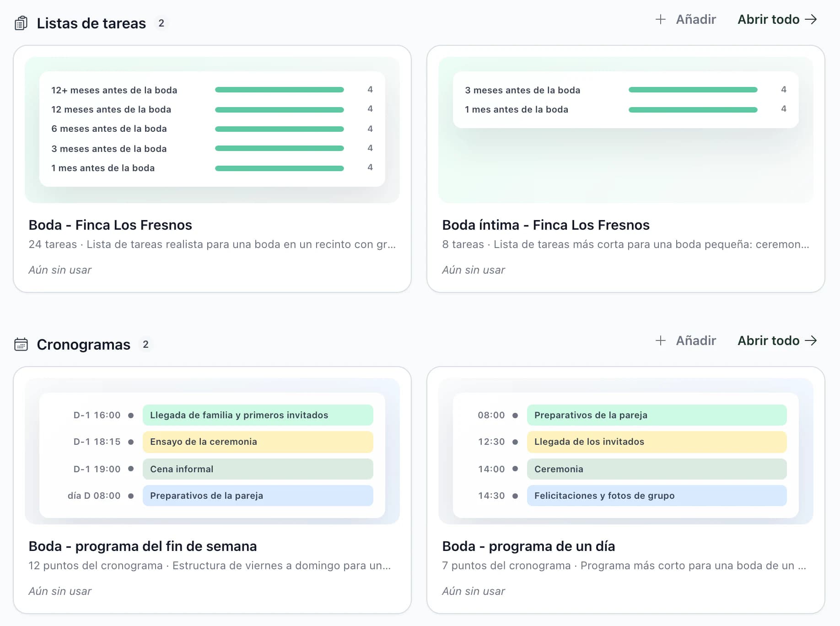Click the timeline dot beside D-1 19:00

pos(131,469)
